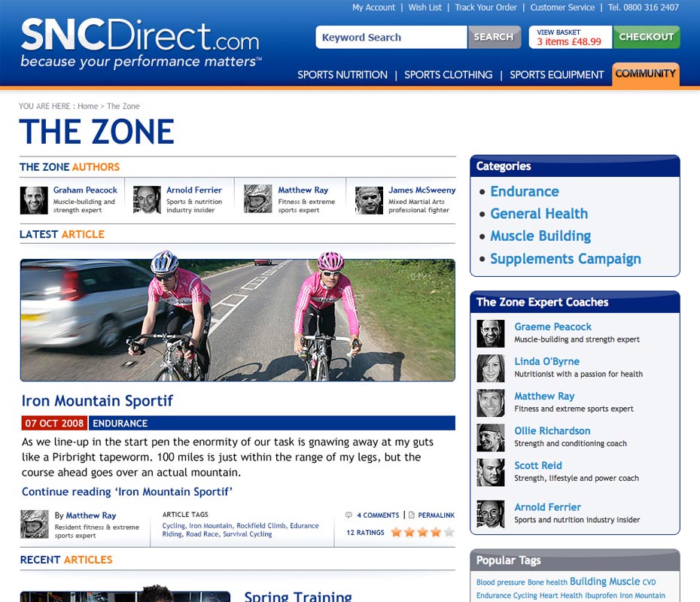Open James McSweeny's author photo
Screen dimensions: 700x602
[x=369, y=200]
